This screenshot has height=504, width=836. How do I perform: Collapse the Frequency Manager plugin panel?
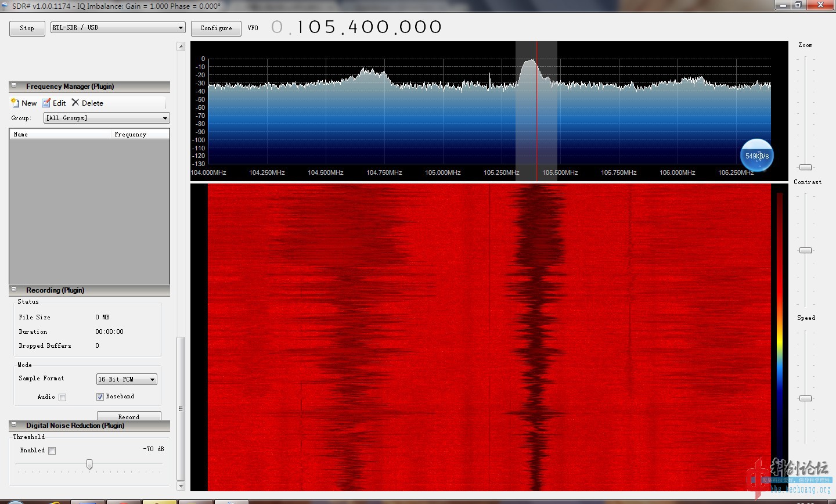tap(13, 85)
